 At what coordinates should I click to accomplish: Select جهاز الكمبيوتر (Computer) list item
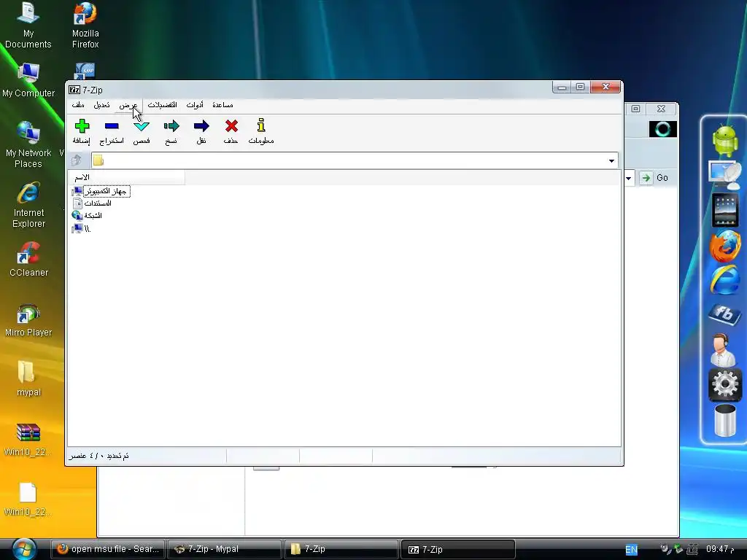click(101, 192)
